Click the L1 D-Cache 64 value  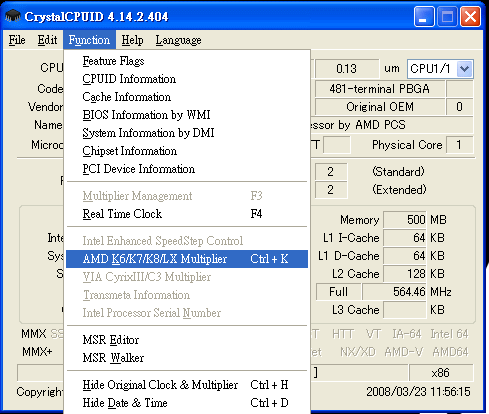(405, 256)
